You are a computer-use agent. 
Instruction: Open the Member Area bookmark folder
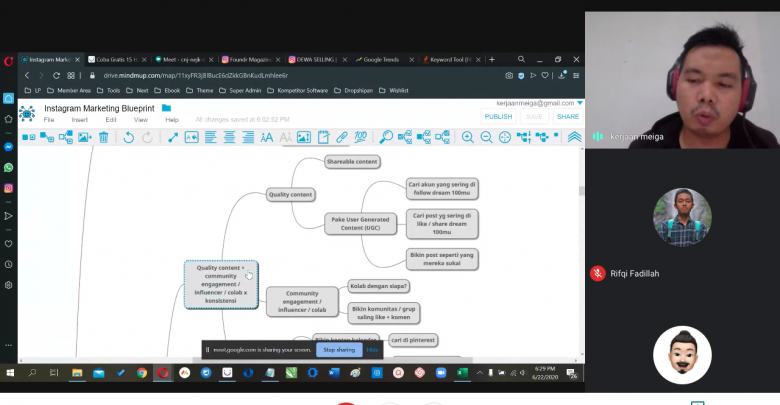coord(69,91)
